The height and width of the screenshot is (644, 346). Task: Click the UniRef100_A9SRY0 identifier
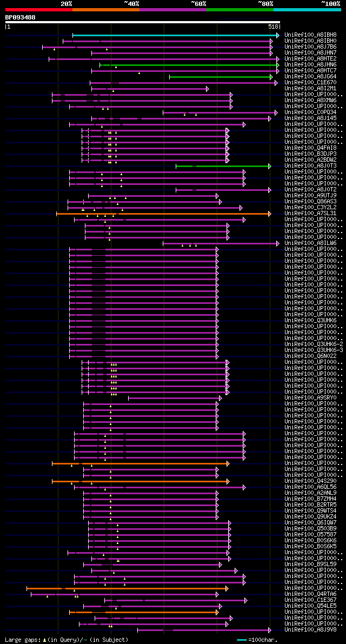[310, 398]
